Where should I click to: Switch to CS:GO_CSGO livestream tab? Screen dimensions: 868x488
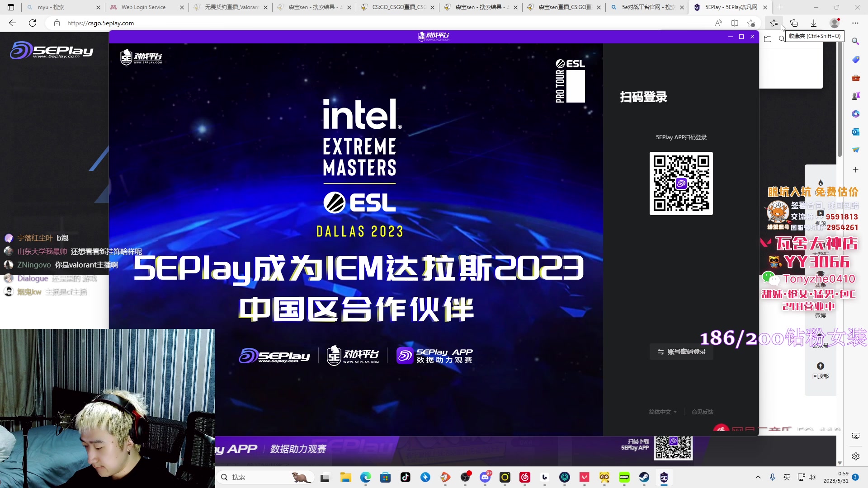tap(398, 7)
